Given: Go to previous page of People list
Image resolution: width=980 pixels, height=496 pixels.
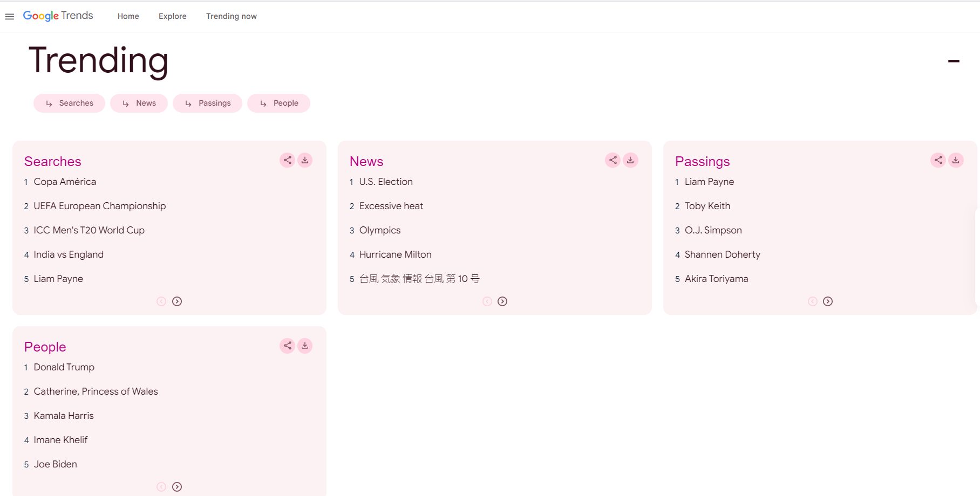Looking at the screenshot, I should [x=161, y=487].
